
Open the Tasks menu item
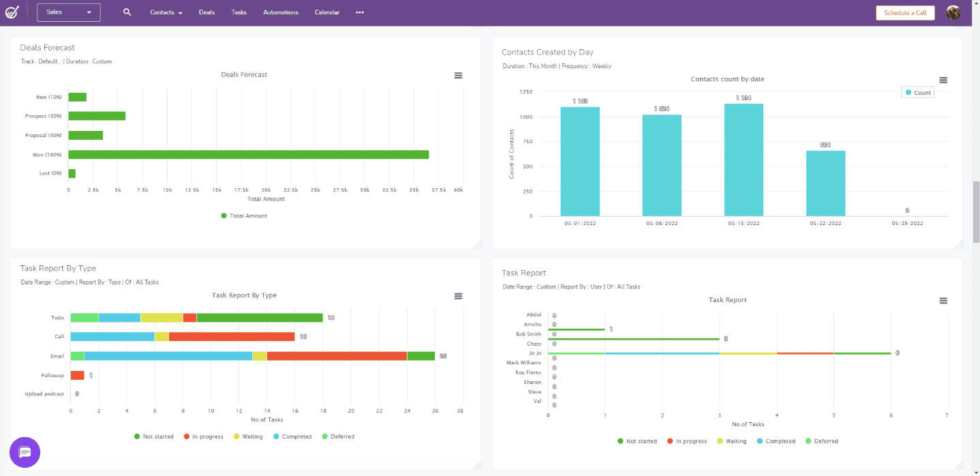tap(239, 12)
